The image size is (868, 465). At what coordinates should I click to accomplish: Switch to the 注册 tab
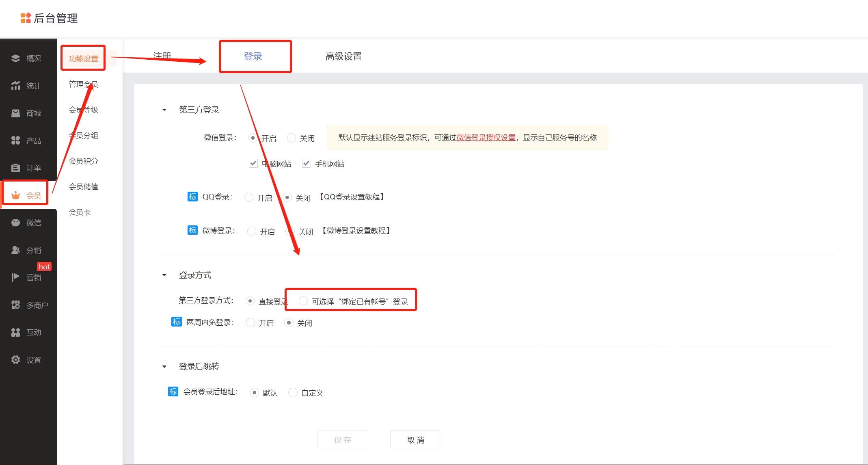pos(162,56)
